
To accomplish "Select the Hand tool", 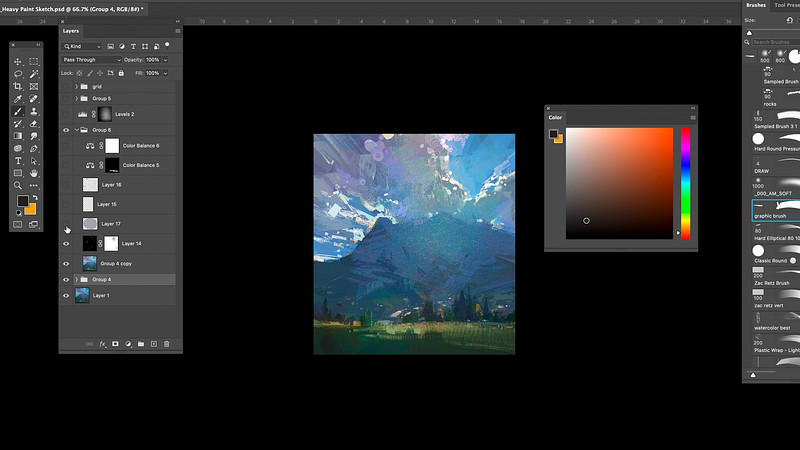I will [x=34, y=173].
